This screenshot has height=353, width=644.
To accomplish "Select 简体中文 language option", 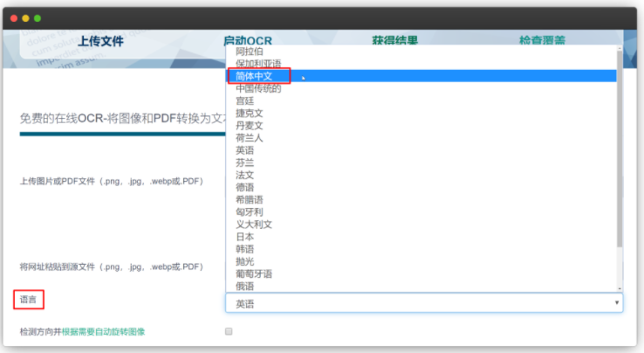I will 421,76.
